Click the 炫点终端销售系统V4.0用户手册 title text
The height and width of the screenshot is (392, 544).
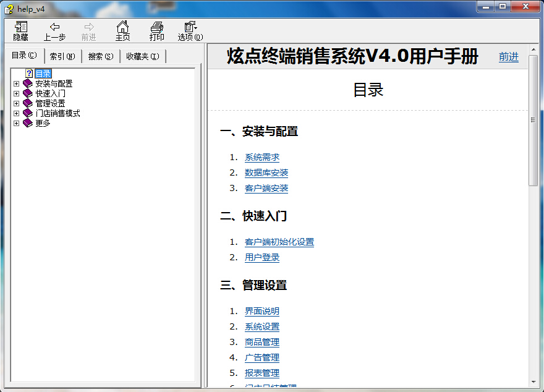[353, 56]
